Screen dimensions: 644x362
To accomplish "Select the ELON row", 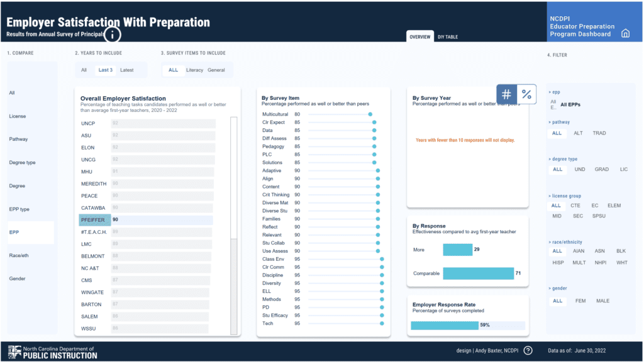I will [x=147, y=147].
